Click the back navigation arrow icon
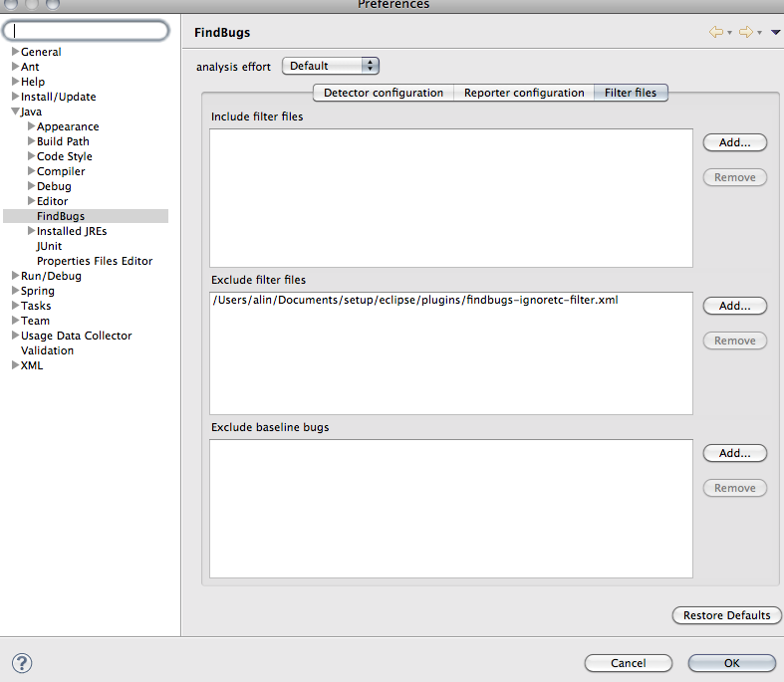 coord(715,33)
